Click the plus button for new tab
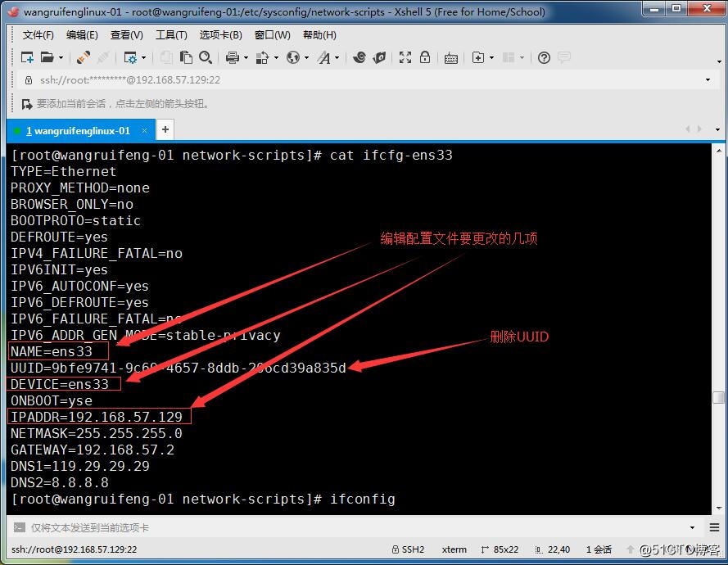The image size is (728, 565). point(165,129)
